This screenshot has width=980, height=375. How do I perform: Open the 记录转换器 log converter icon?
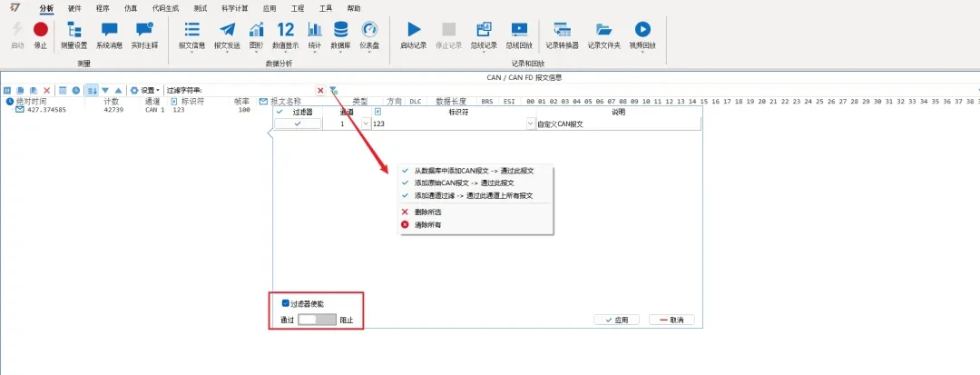(562, 29)
